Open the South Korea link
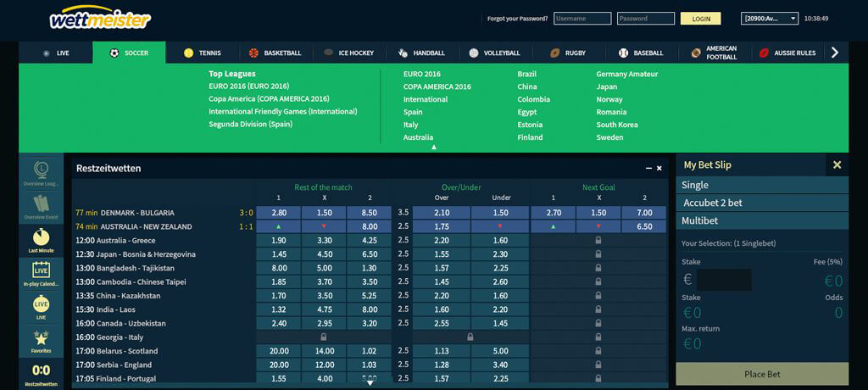Screen dimensions: 868x390 (617, 125)
